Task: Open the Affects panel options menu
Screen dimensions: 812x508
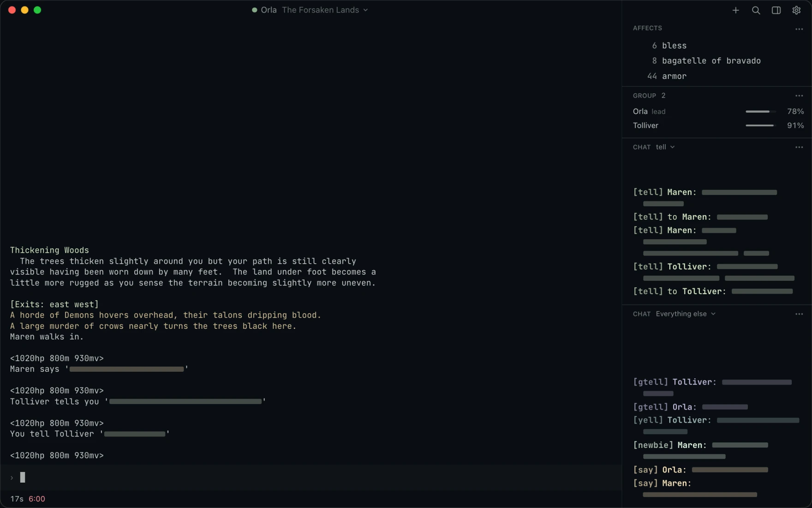Action: click(x=799, y=29)
